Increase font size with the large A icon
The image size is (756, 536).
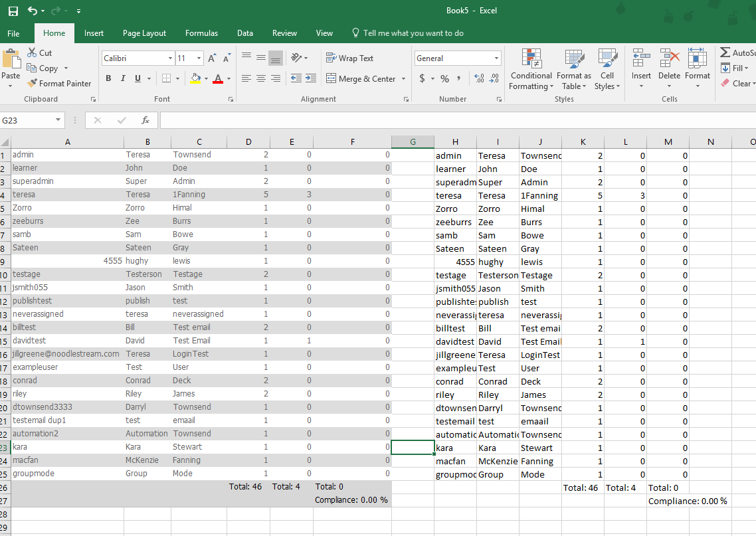[212, 58]
